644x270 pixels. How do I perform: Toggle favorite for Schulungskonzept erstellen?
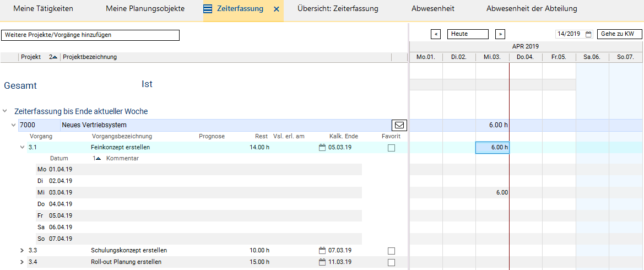pos(391,251)
